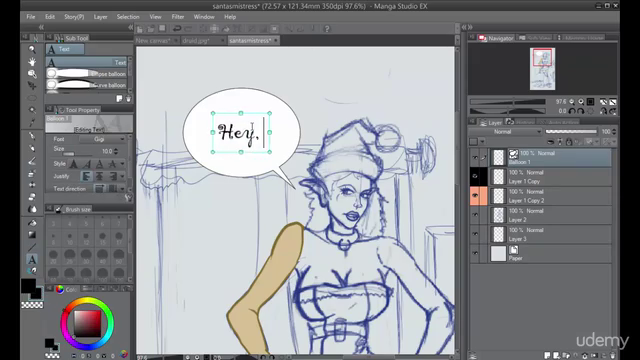Set justify to left alignment
Viewport: 640px width, 360px height.
pyautogui.click(x=87, y=176)
